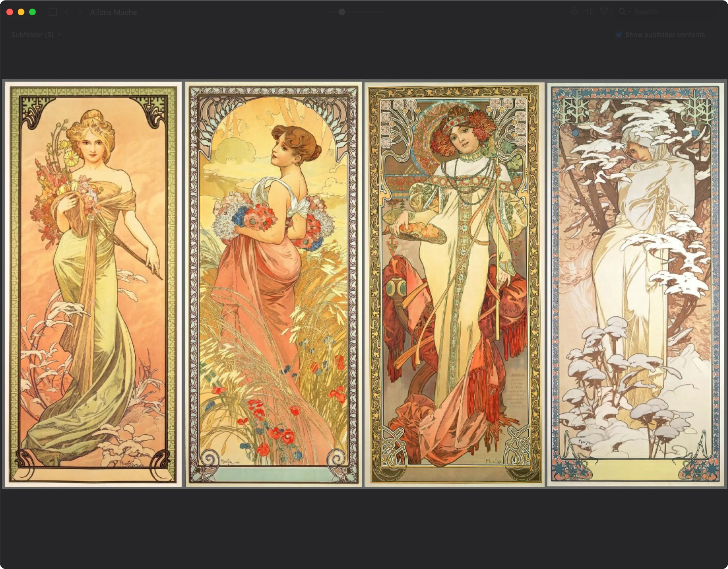This screenshot has height=569, width=728.
Task: Toggle the sidebar panel icon
Action: coord(53,12)
